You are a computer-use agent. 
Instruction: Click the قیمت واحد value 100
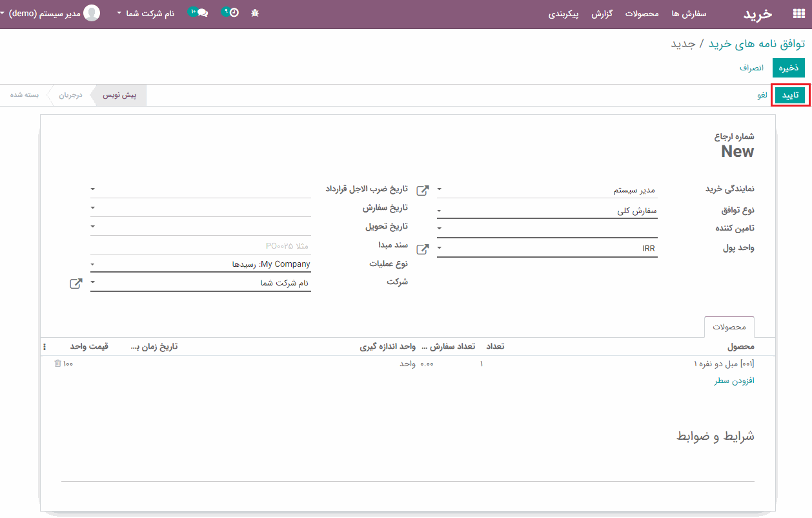coord(68,364)
